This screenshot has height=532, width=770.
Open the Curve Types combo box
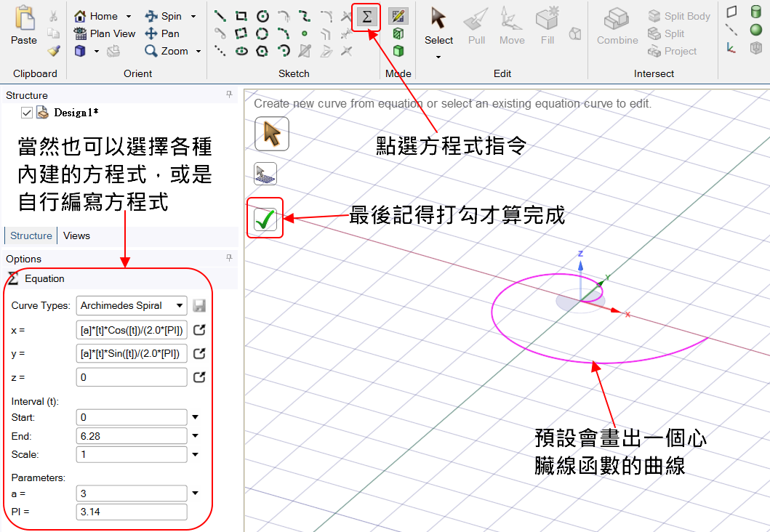pos(132,305)
